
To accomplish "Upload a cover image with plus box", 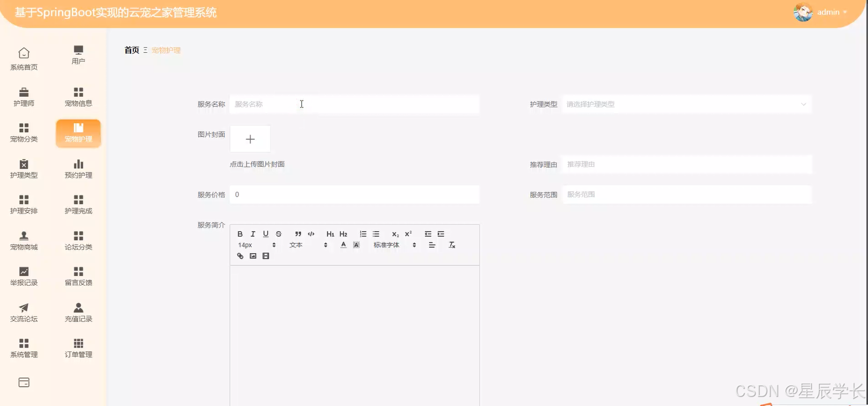I will coord(250,139).
